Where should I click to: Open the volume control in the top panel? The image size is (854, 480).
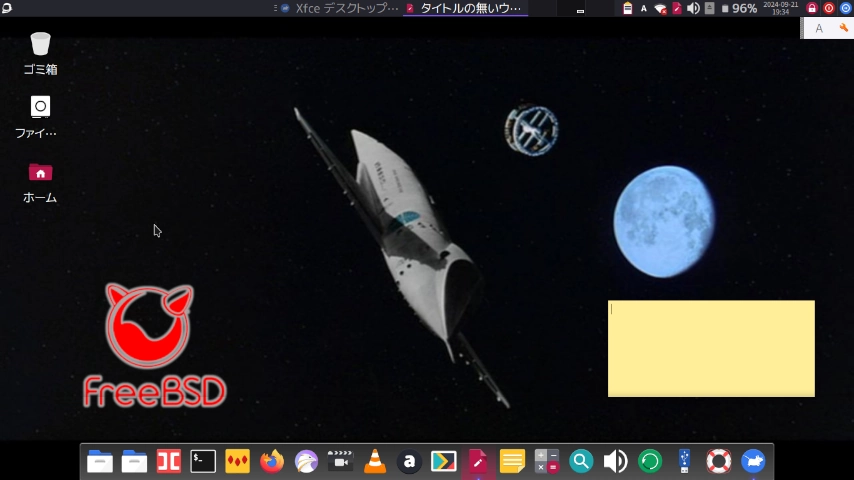693,8
